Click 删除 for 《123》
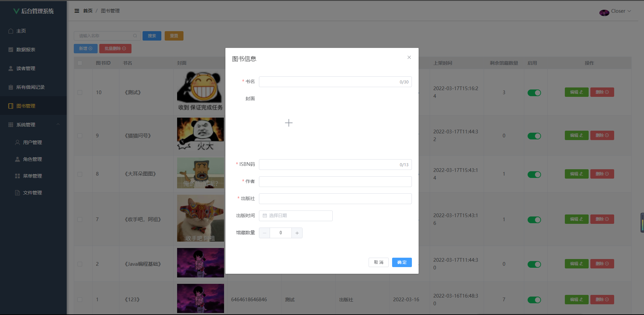 602,300
